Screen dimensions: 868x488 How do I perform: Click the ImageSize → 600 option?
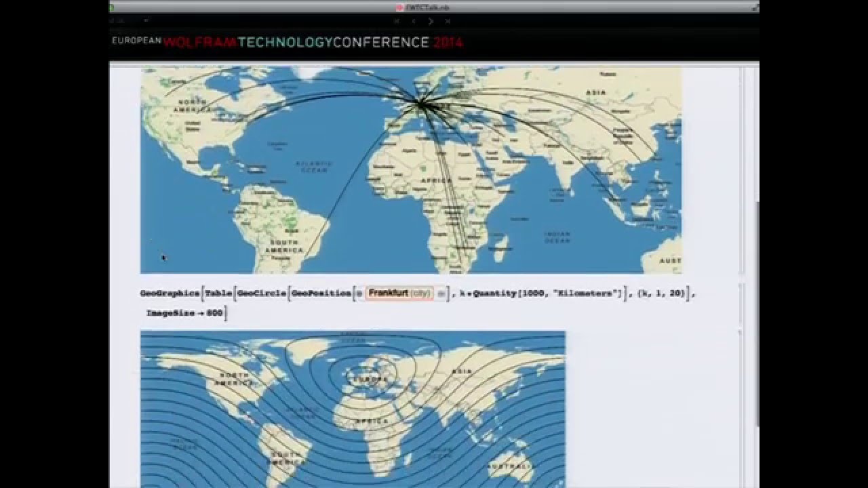184,313
